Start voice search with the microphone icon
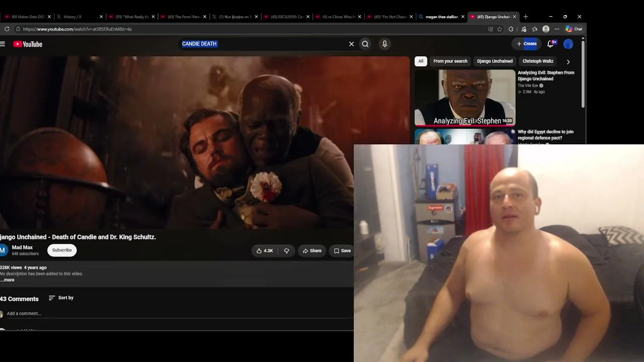 point(385,44)
